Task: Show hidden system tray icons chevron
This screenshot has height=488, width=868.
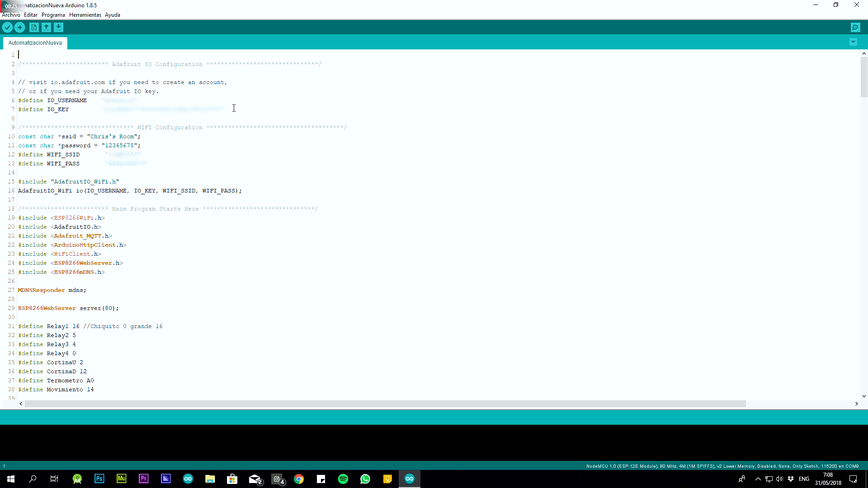Action: click(x=758, y=479)
